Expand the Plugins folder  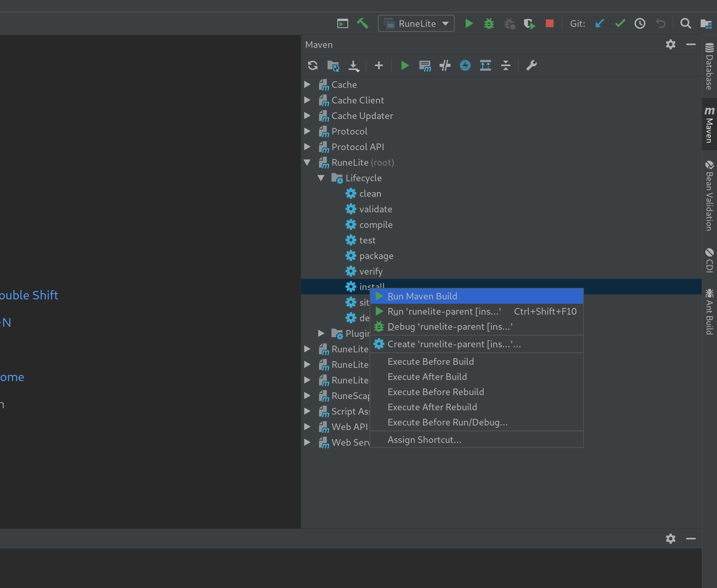pyautogui.click(x=321, y=333)
